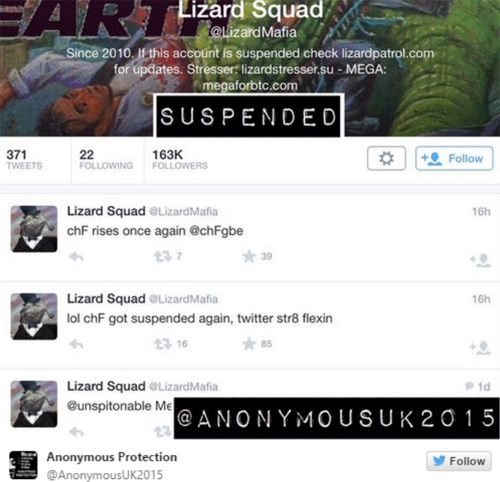Click follow icon on first tweet
Screen dimensions: 500x482
[480, 260]
